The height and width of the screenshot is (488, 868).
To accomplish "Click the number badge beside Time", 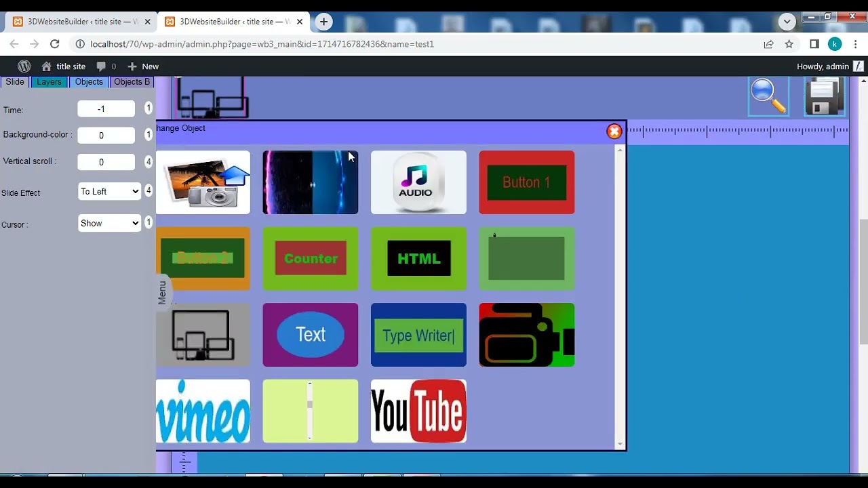I will click(149, 108).
